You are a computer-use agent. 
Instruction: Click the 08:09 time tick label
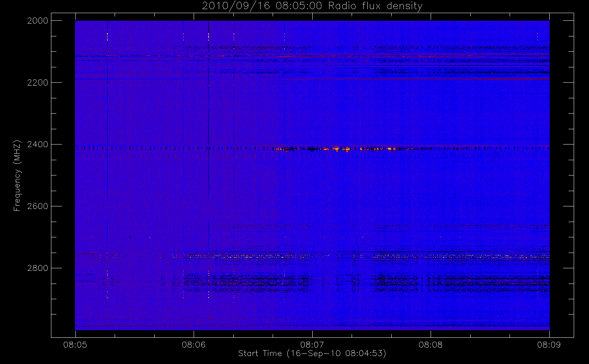[x=549, y=345]
